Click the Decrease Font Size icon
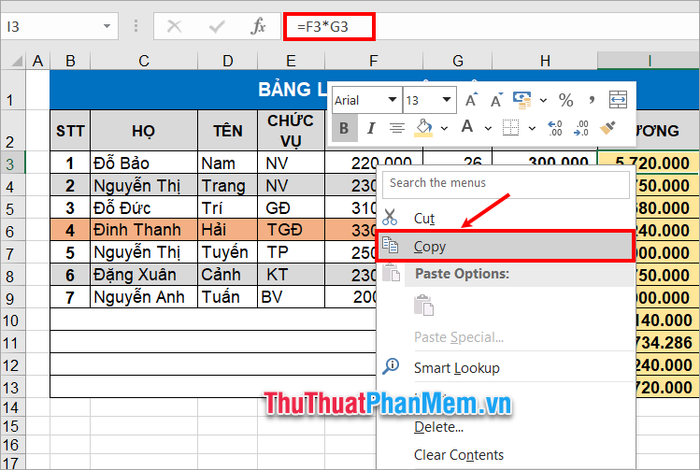700x470 pixels. point(495,100)
